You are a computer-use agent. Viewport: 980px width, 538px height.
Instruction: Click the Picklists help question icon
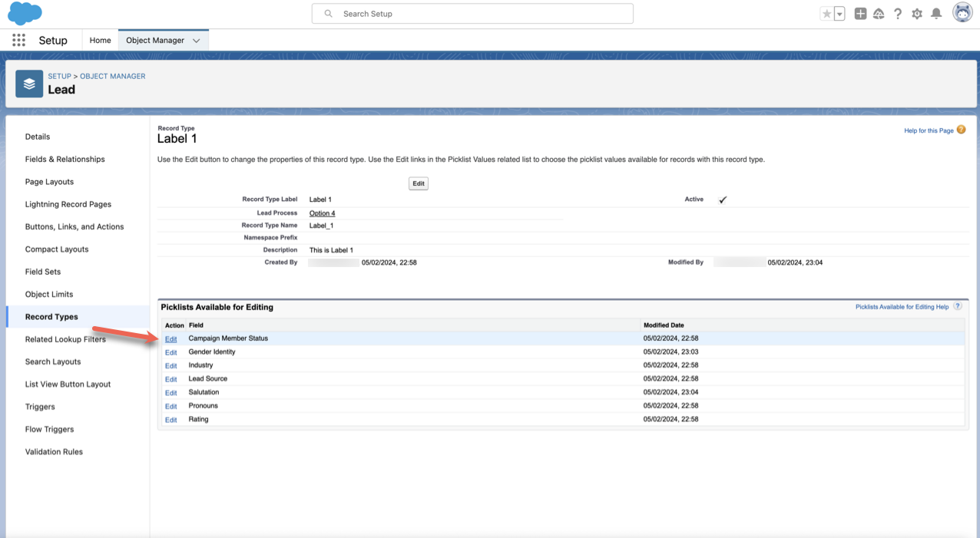[958, 306]
